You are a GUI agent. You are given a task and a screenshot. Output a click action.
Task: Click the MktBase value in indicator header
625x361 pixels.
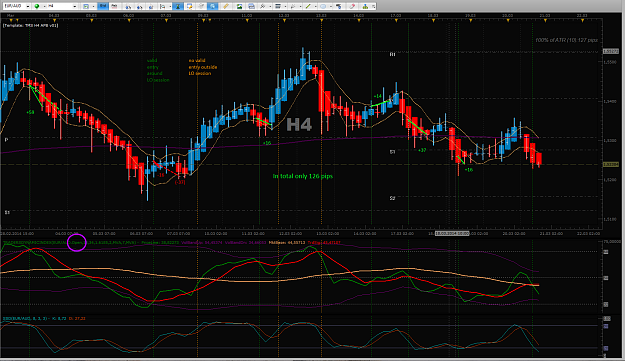(x=287, y=242)
